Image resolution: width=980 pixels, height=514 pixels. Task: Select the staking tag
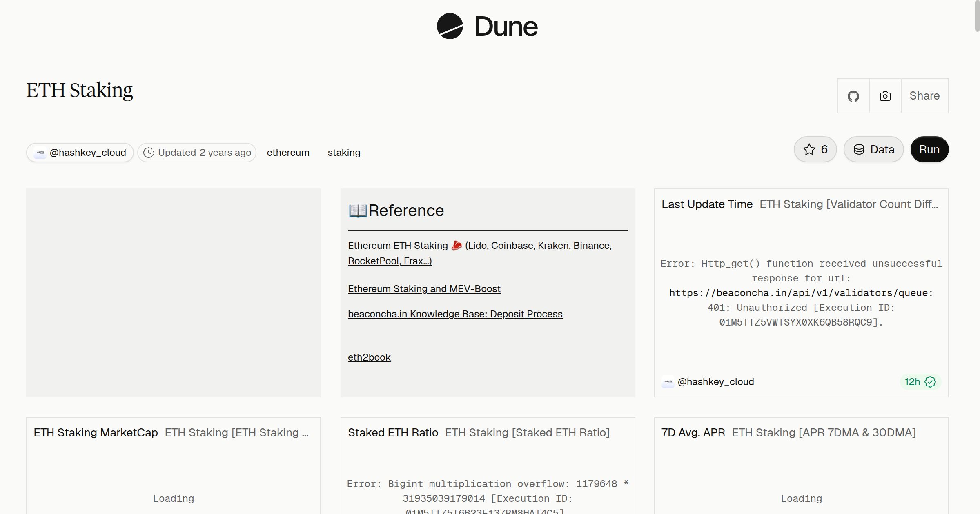coord(344,153)
